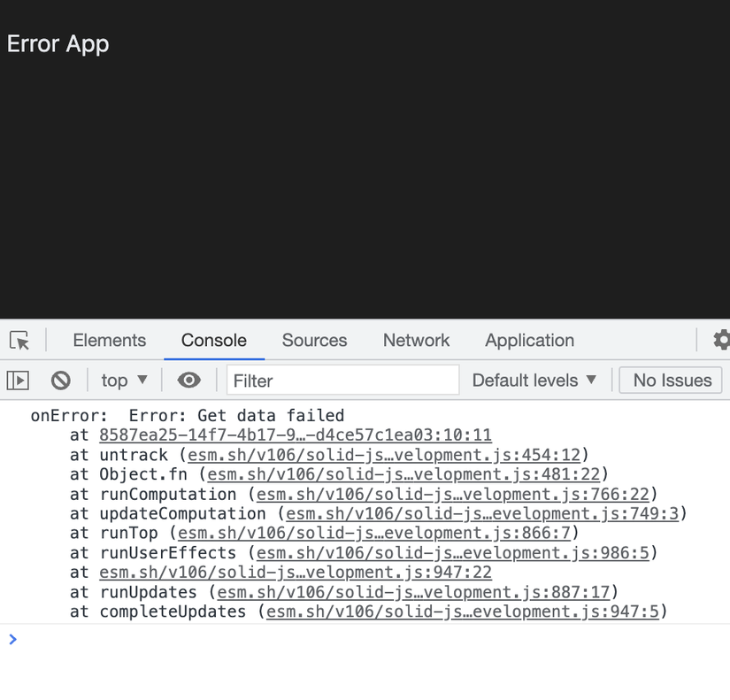Image resolution: width=730 pixels, height=700 pixels.
Task: Follow completeUpdates link at 947:5
Action: click(x=462, y=611)
